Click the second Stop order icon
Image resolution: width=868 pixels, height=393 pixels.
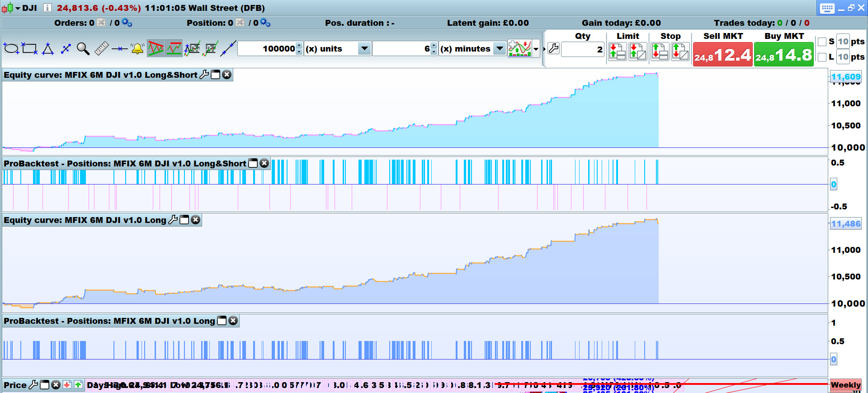(680, 52)
